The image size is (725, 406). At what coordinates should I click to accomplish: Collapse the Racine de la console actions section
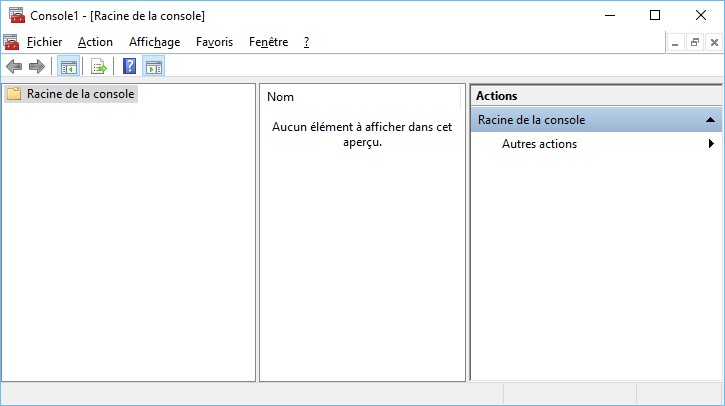click(710, 120)
